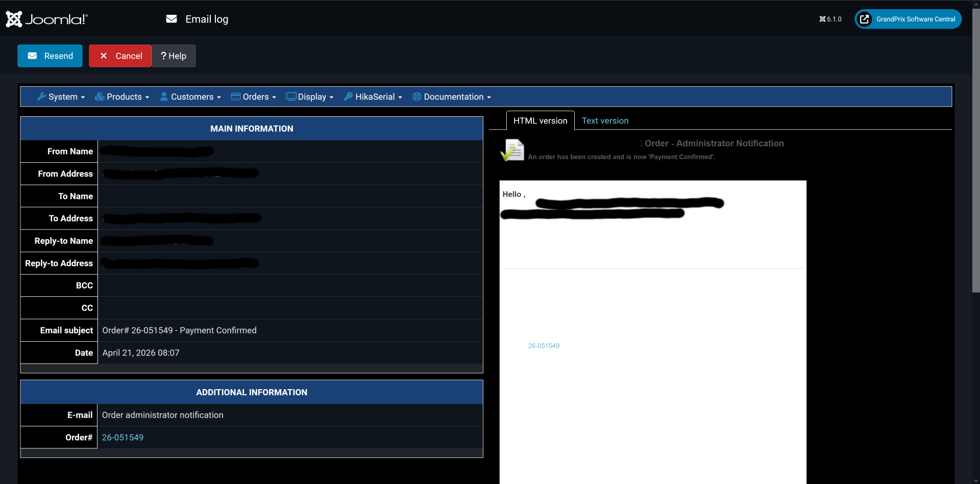Open GrandPrix Software Central link
Viewport: 980px width, 484px height.
coord(908,19)
